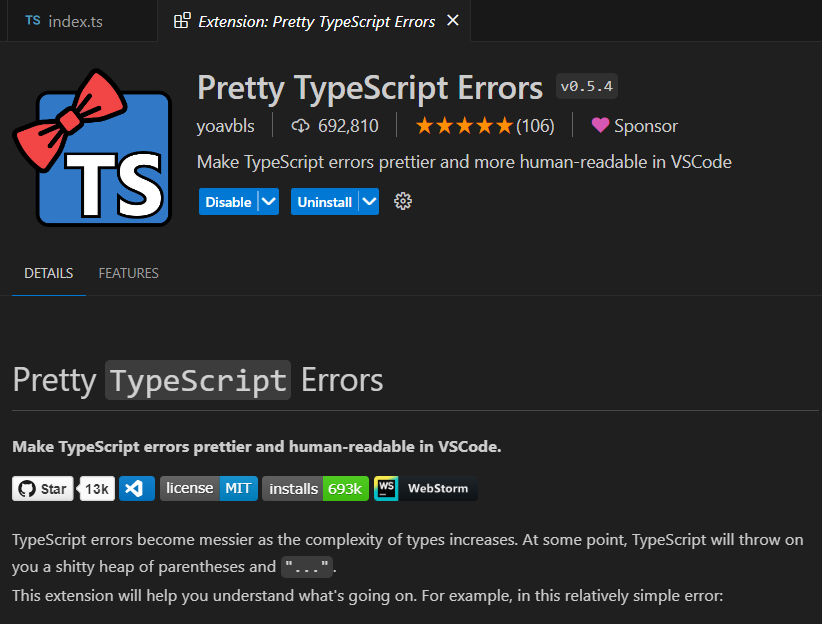Click the README heading Pretty TypeScript Errors

point(198,380)
